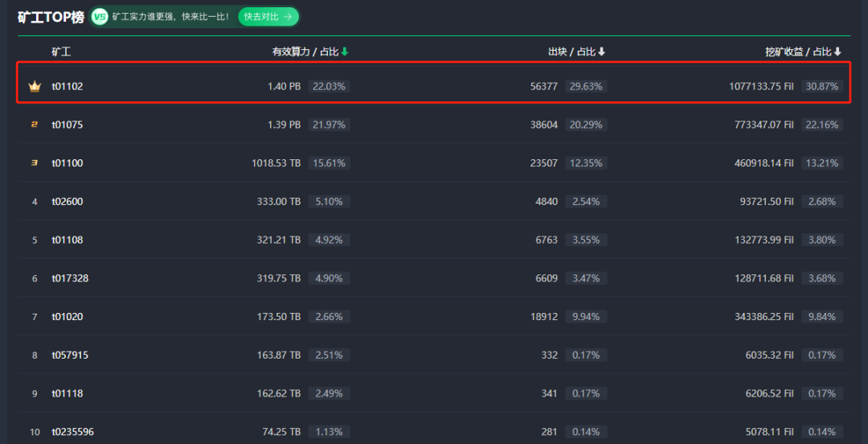
Task: Click the gold crown rank icon
Action: (35, 87)
